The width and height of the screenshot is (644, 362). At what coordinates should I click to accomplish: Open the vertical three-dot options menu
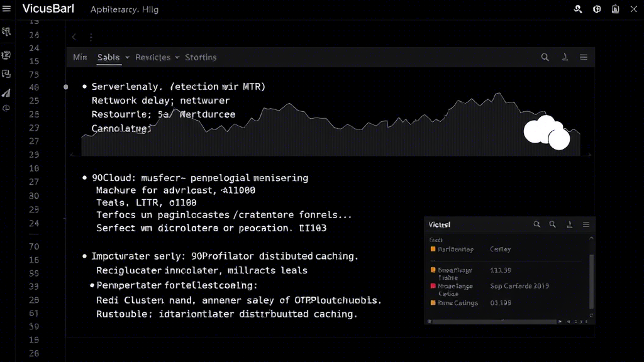pyautogui.click(x=91, y=37)
